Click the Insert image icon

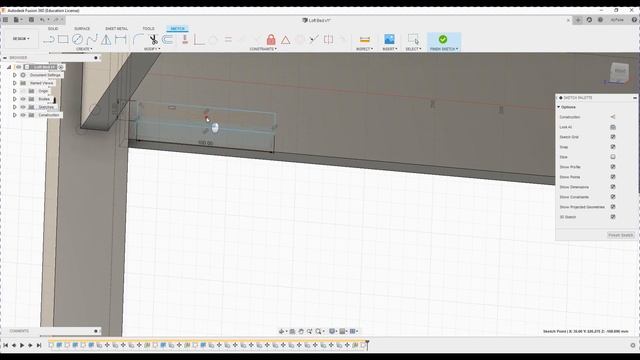pos(389,39)
